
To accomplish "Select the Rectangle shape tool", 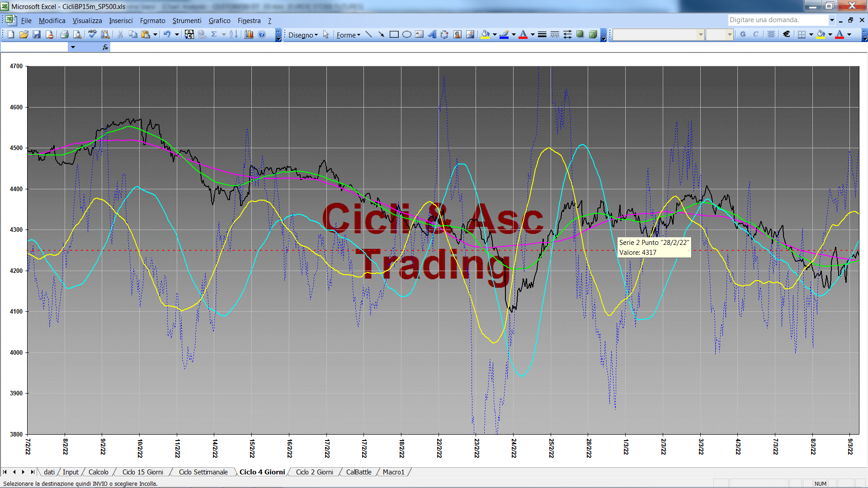I will coord(394,34).
